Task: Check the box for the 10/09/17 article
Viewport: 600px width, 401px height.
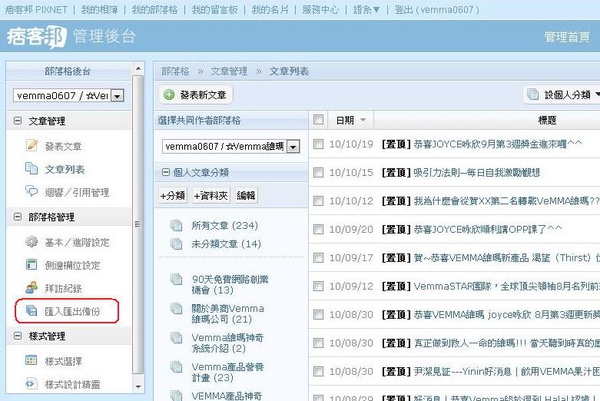Action: (x=318, y=258)
